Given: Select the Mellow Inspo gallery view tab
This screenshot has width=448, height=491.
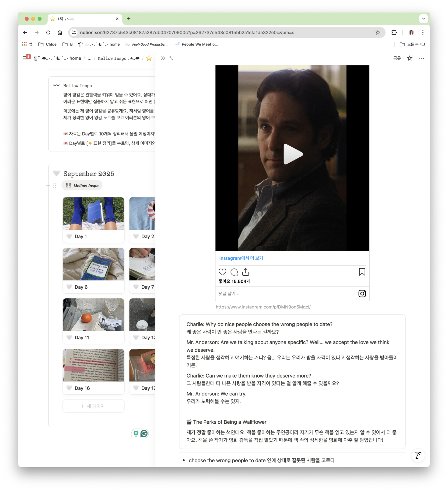Looking at the screenshot, I should coord(82,186).
